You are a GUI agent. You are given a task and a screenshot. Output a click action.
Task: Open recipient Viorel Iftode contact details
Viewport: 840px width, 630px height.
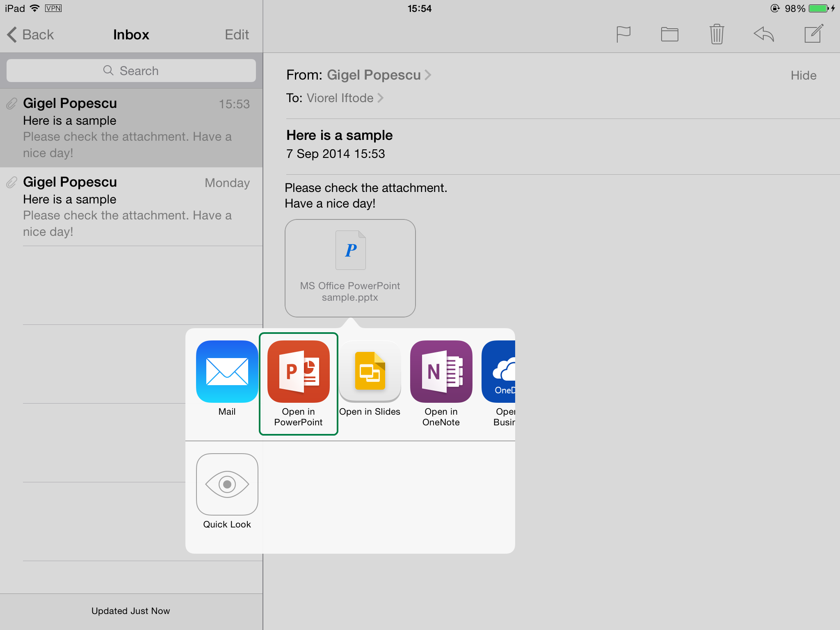345,98
